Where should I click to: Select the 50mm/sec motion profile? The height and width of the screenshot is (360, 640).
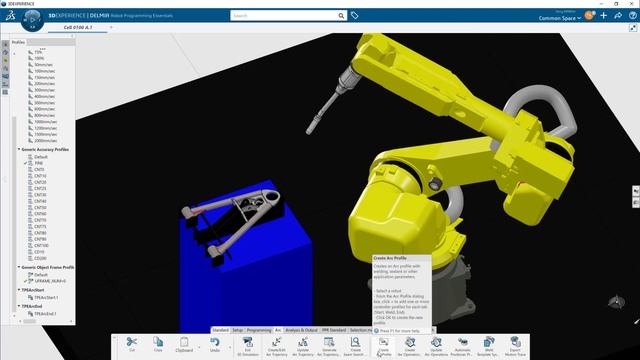tap(43, 65)
